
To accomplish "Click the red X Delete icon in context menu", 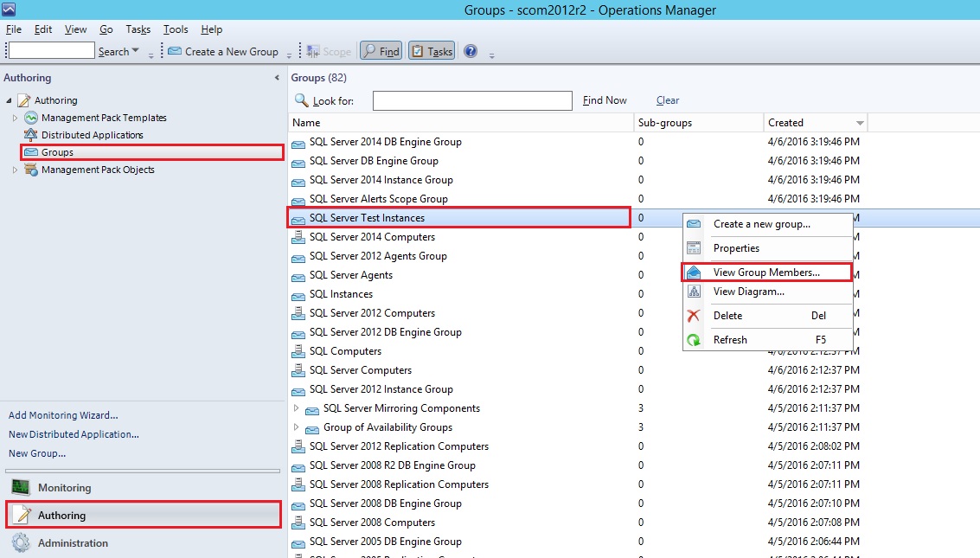I will coord(693,316).
